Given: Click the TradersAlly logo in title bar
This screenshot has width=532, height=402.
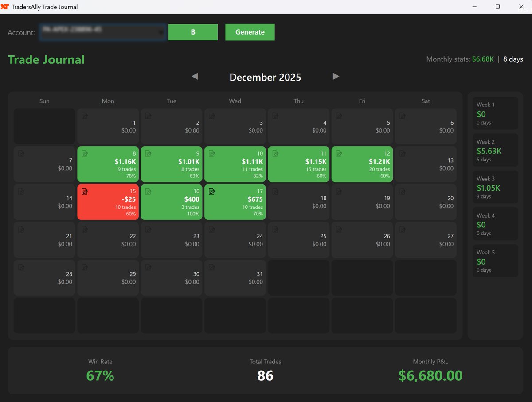Looking at the screenshot, I should (5, 7).
